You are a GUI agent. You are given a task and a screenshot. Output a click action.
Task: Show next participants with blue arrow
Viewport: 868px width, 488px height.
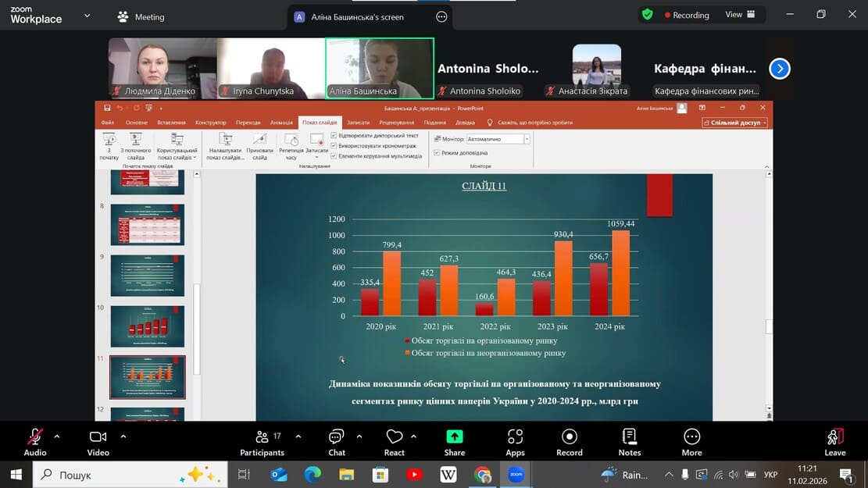pos(779,69)
